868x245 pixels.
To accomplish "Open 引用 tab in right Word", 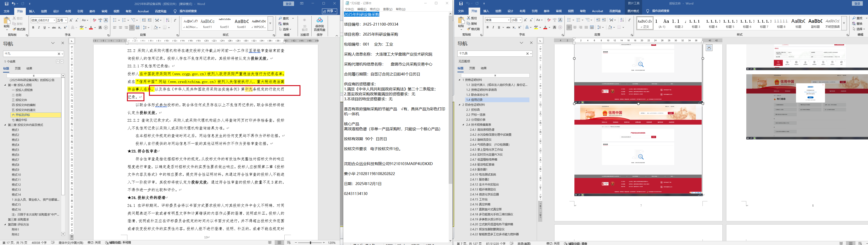I will (534, 11).
